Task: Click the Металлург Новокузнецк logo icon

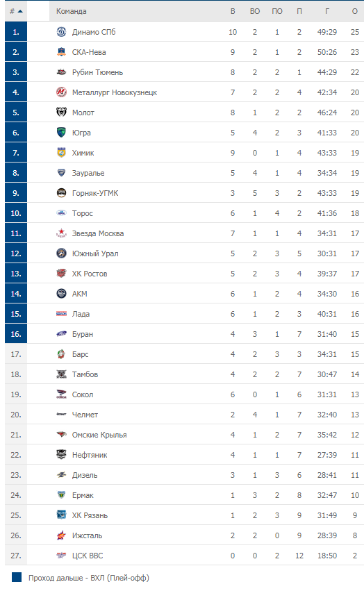Action: coord(61,92)
